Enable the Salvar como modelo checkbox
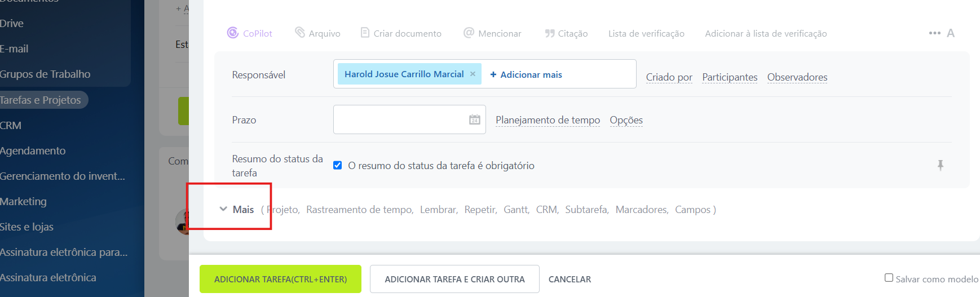The width and height of the screenshot is (980, 297). pyautogui.click(x=889, y=278)
